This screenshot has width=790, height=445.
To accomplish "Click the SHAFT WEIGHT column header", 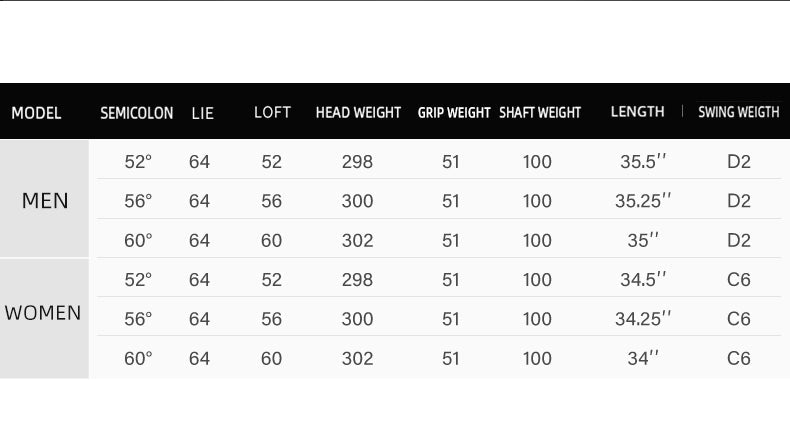I will (x=540, y=113).
